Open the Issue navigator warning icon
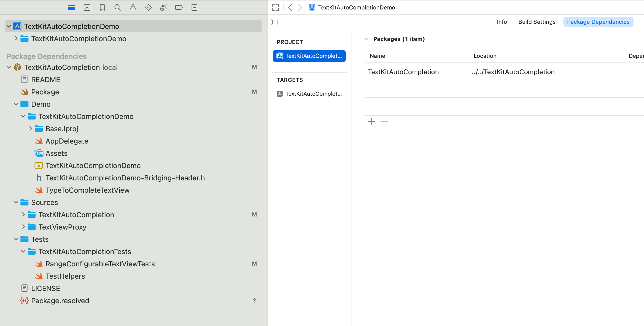This screenshot has width=644, height=326. pyautogui.click(x=133, y=8)
